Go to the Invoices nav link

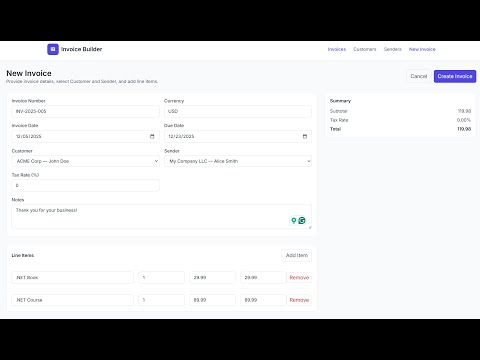click(337, 49)
